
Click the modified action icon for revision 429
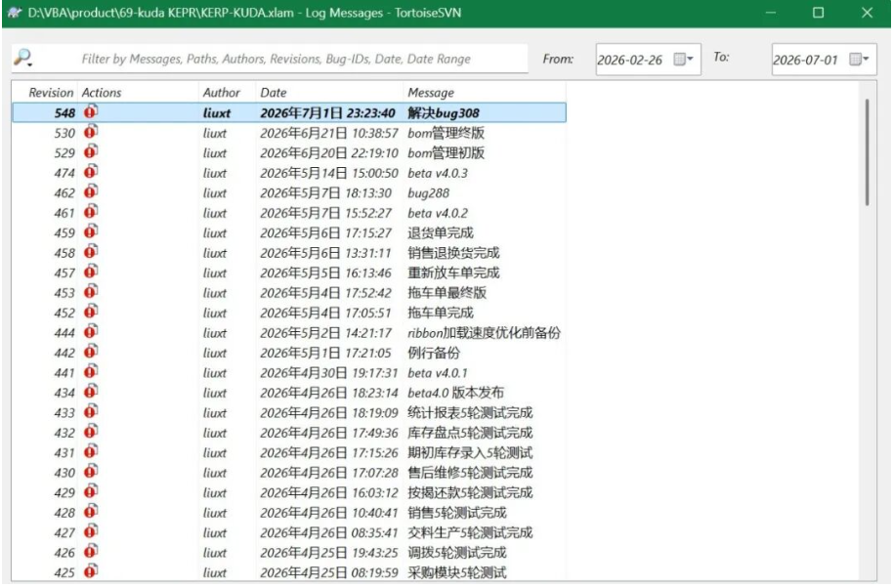tap(91, 491)
